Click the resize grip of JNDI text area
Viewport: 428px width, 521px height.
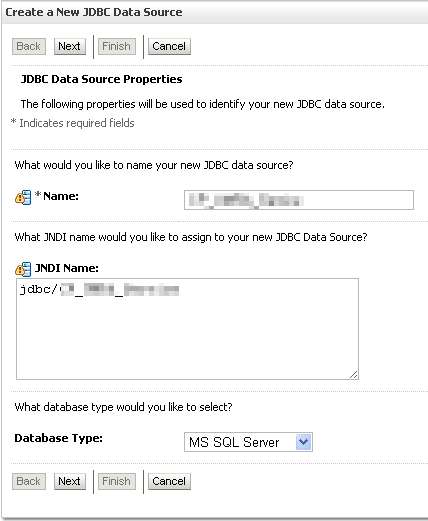(354, 375)
